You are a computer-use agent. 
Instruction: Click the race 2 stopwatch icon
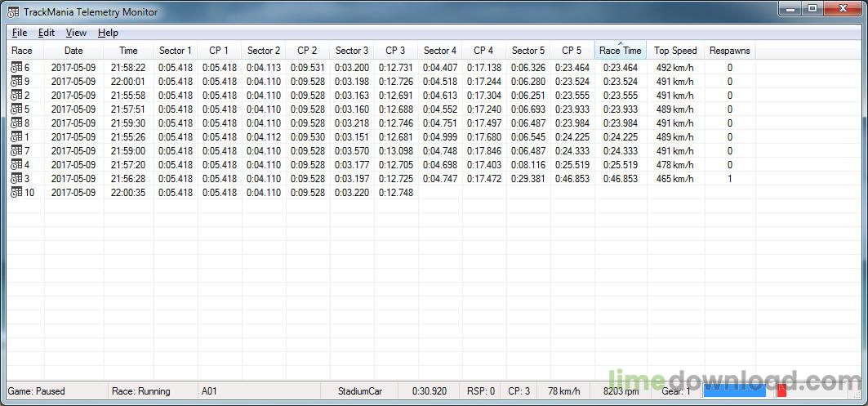pyautogui.click(x=16, y=96)
